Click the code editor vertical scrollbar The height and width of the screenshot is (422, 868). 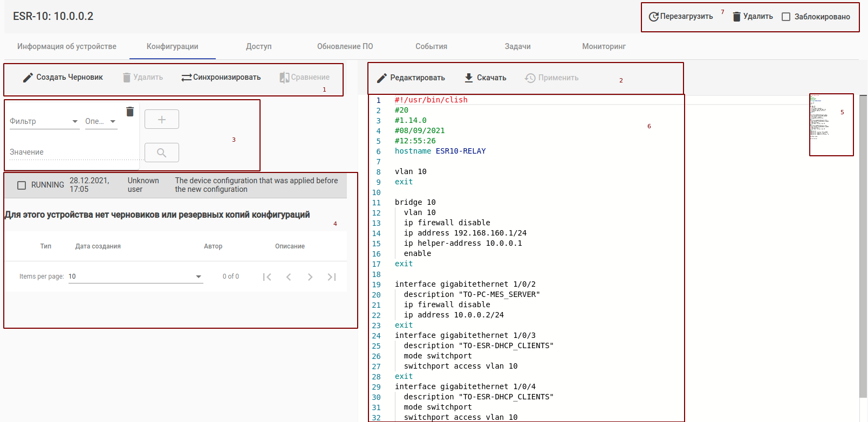click(x=863, y=243)
